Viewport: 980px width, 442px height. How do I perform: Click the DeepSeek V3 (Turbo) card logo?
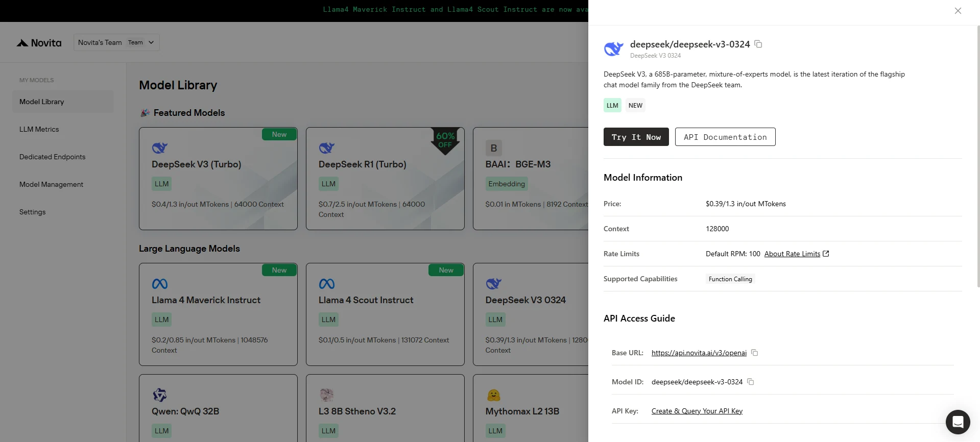(160, 148)
